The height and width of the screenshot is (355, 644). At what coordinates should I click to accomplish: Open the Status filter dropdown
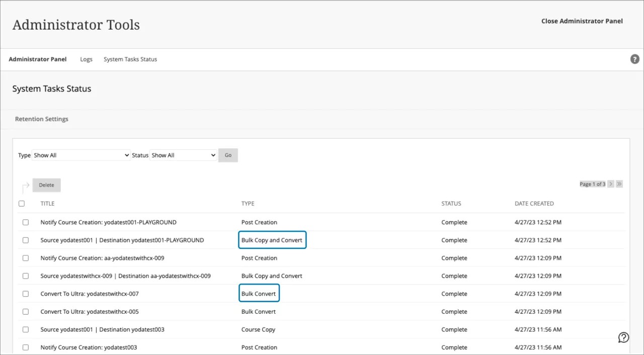pos(183,155)
